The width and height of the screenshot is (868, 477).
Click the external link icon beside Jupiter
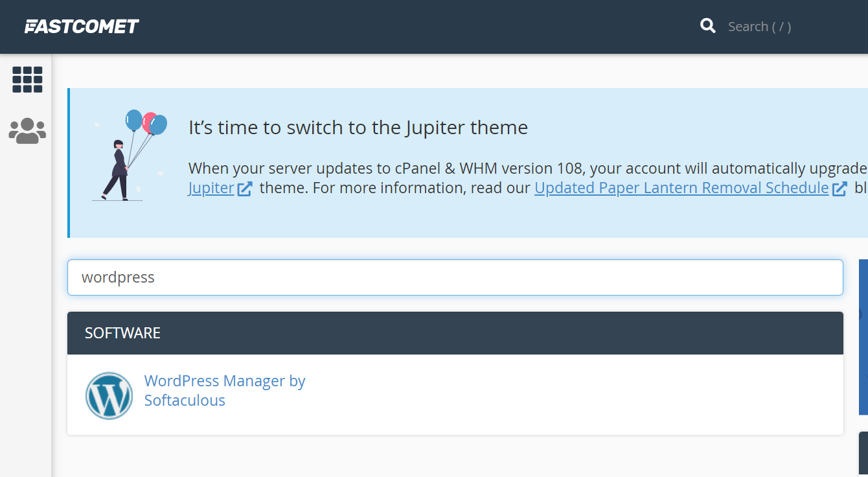[x=245, y=189]
